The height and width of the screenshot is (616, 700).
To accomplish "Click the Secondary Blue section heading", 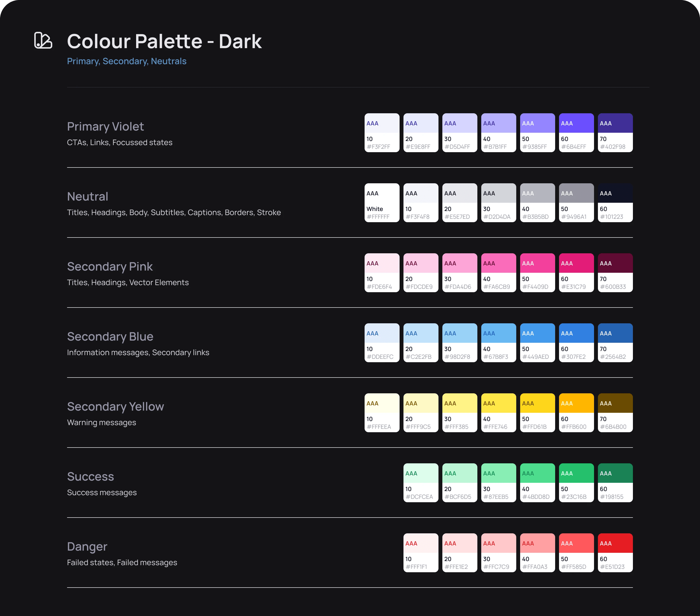I will point(110,336).
